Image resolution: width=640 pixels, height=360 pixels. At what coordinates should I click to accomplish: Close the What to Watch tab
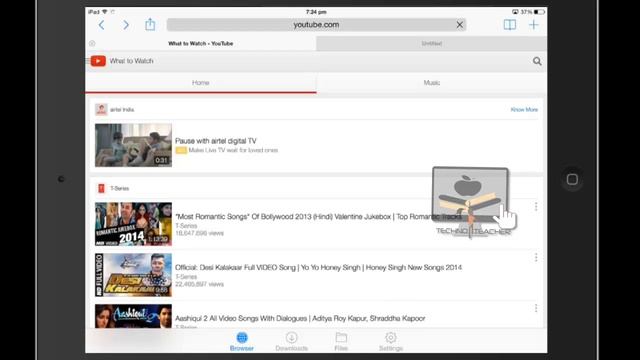click(x=92, y=43)
